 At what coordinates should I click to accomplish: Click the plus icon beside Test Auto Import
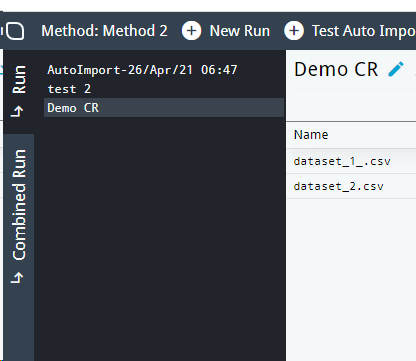pyautogui.click(x=294, y=31)
